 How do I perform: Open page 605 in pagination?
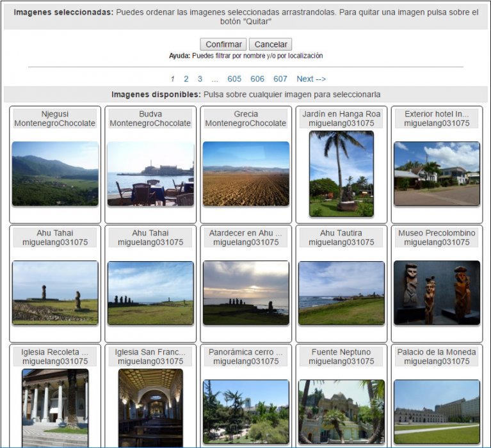point(234,79)
